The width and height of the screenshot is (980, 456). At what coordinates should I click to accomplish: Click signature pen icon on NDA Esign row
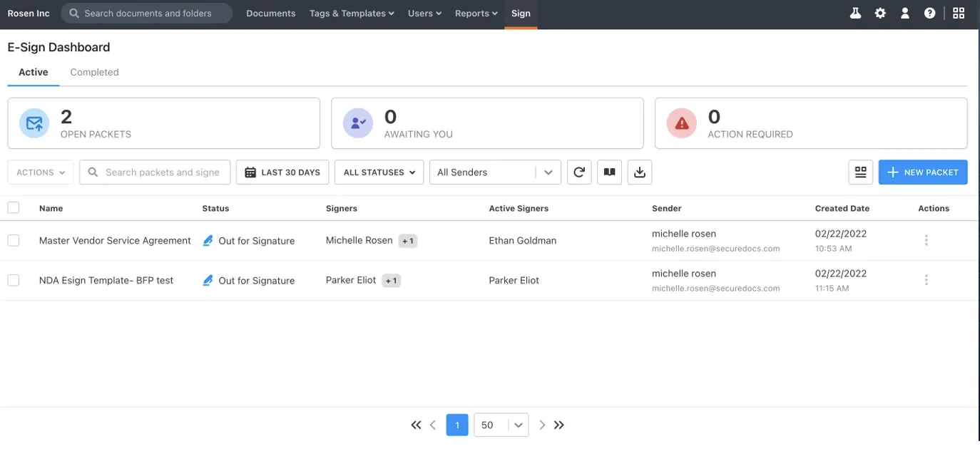click(208, 281)
